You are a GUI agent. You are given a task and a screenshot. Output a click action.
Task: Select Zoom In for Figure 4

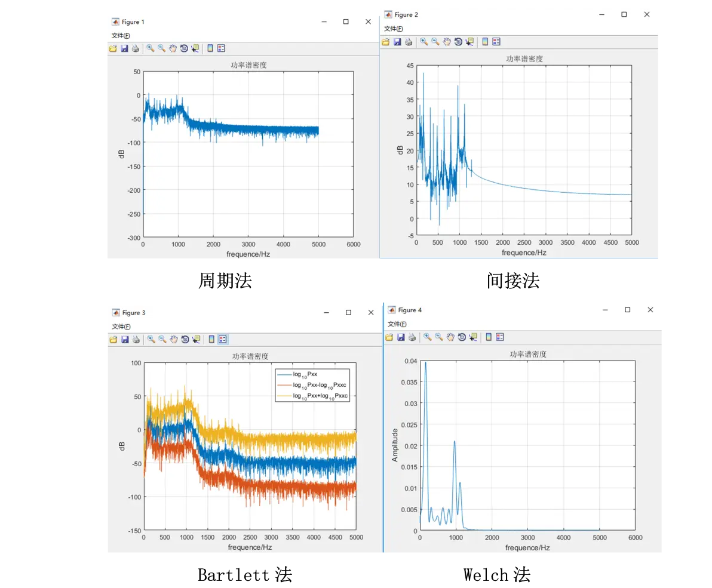click(427, 337)
